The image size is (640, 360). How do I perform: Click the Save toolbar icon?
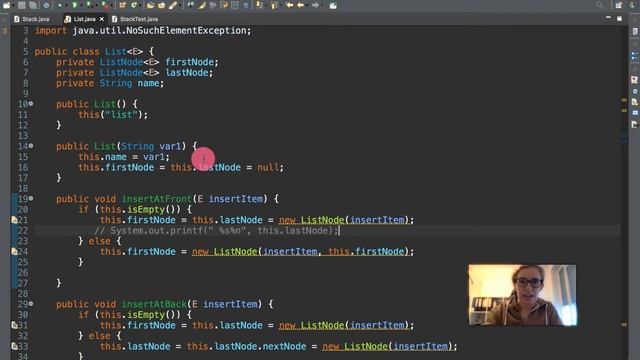(x=22, y=5)
